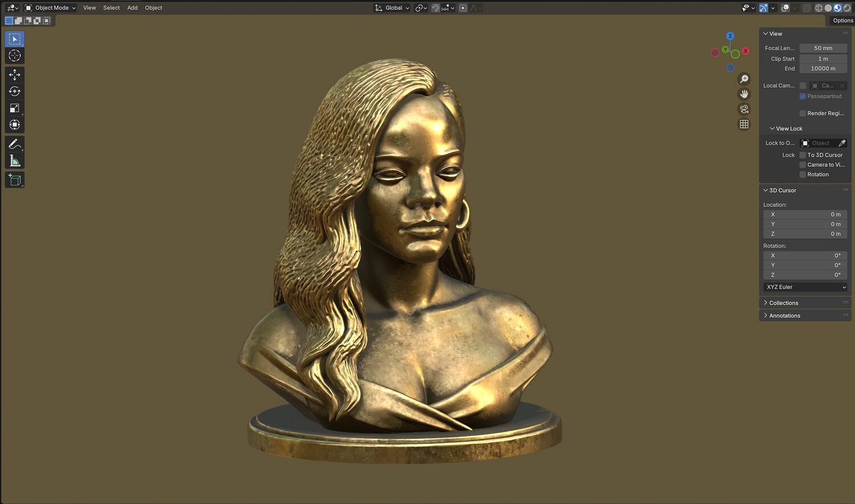Set selection mode to invert selection
The height and width of the screenshot is (504, 855).
click(37, 21)
